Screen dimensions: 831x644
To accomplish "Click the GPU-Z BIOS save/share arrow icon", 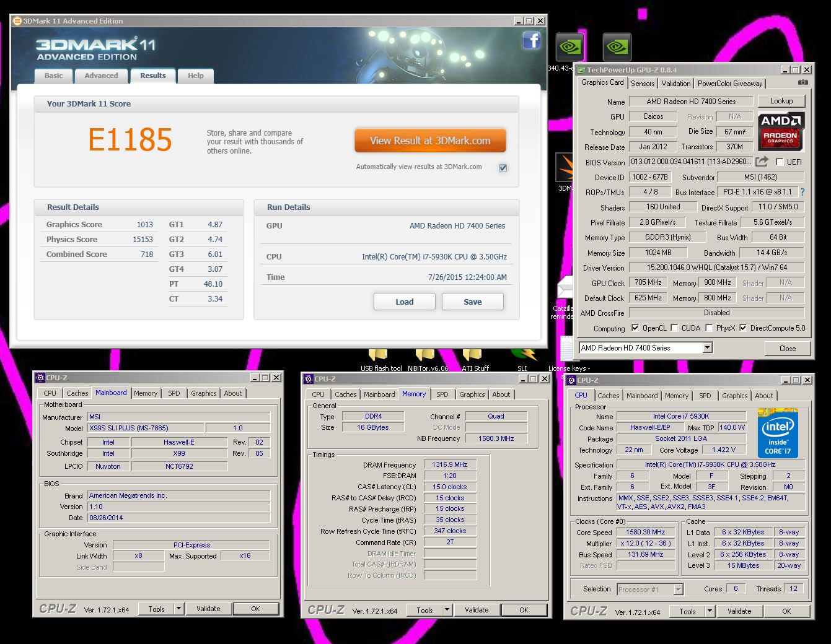I will [x=762, y=162].
